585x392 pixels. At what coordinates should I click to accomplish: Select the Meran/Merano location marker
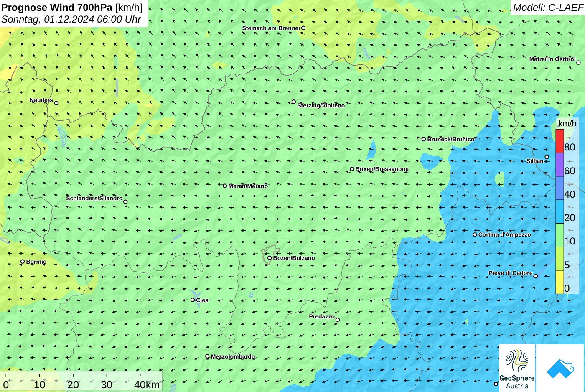point(225,186)
